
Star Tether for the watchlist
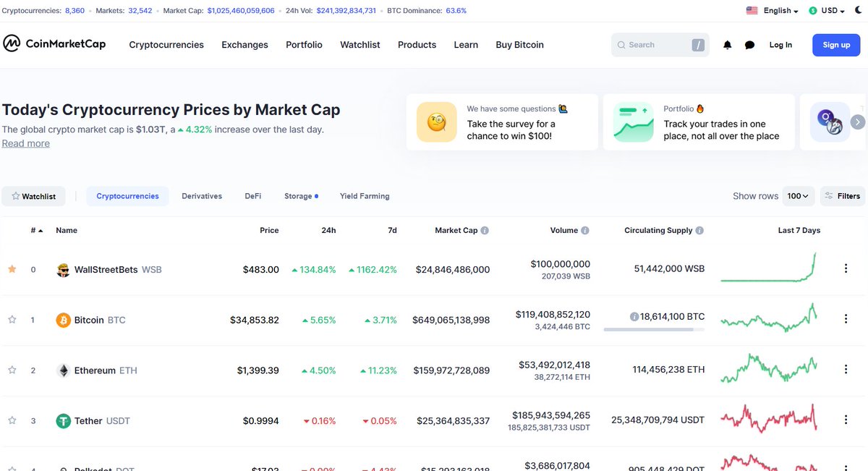[x=12, y=420]
